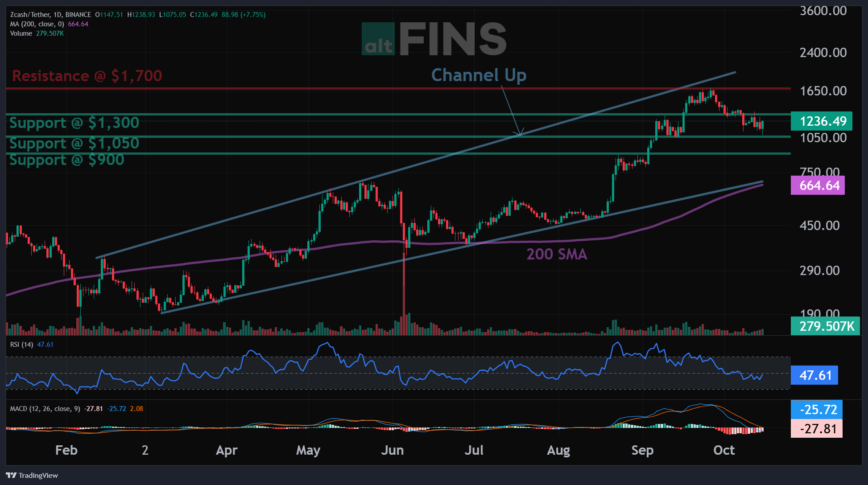Click the TradingView logo
Viewport: 868px width, 485px height.
coord(32,475)
